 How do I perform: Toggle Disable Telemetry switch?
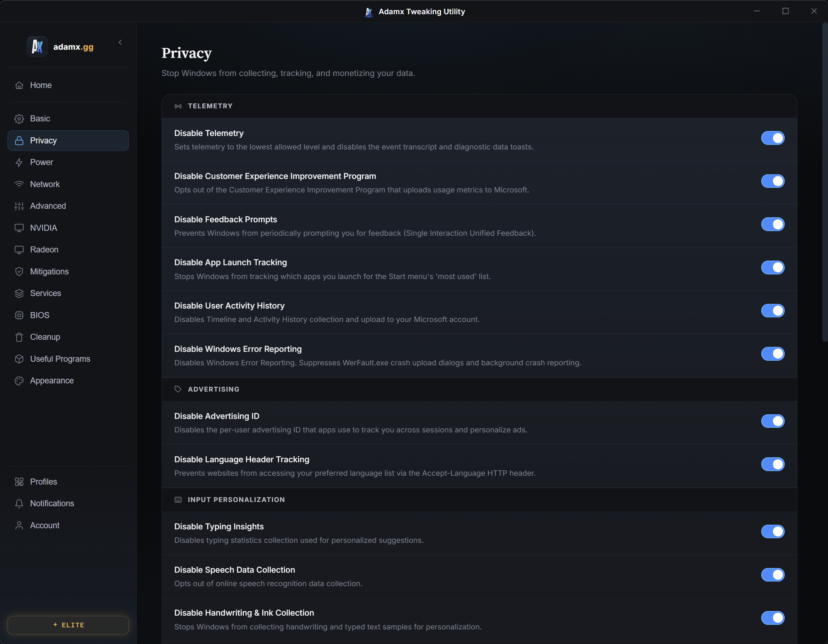[x=773, y=138]
